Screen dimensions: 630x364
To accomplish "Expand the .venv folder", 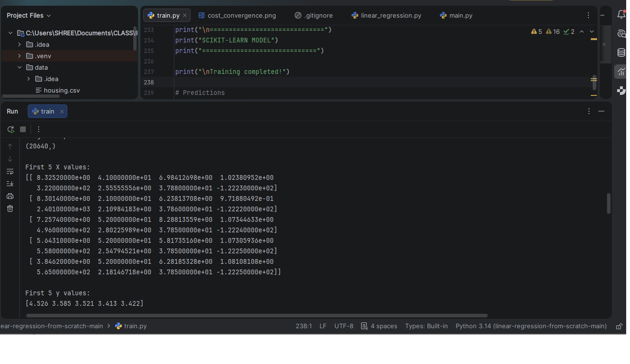I will pyautogui.click(x=20, y=56).
